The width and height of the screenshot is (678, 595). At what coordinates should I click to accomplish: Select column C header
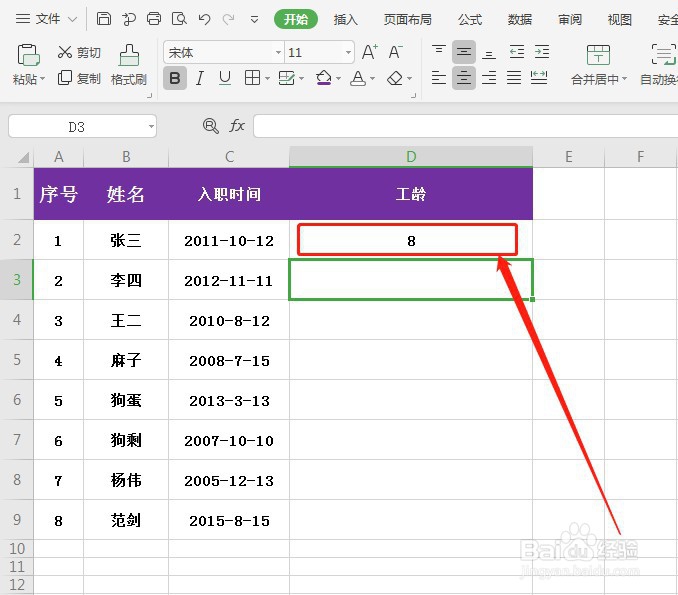[x=229, y=157]
